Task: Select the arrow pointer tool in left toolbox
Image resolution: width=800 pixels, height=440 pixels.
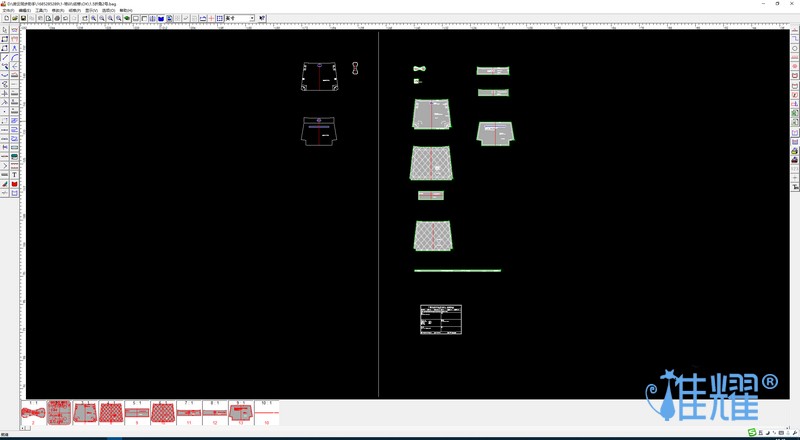Action: point(5,30)
